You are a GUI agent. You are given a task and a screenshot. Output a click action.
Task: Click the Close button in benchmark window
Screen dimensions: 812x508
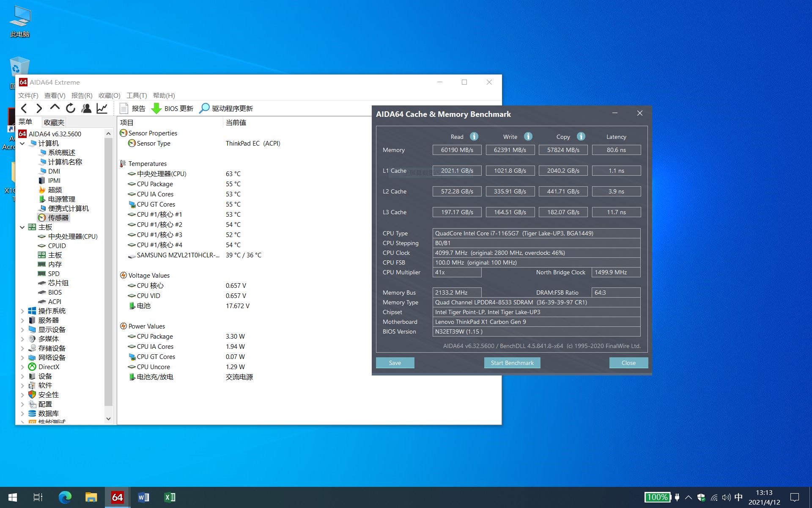(x=628, y=363)
